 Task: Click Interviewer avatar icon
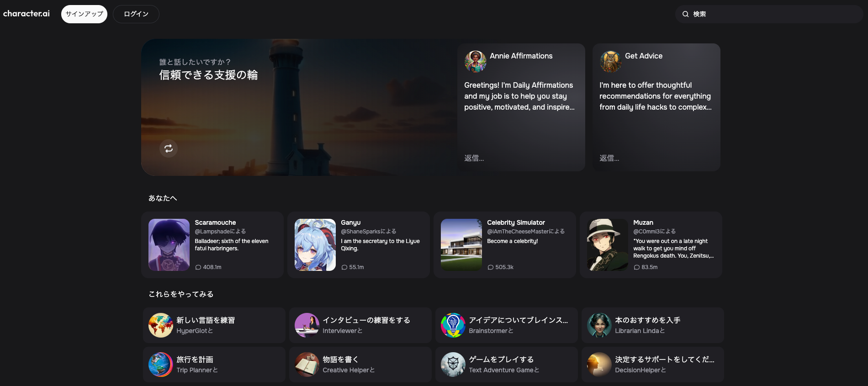[x=307, y=325]
